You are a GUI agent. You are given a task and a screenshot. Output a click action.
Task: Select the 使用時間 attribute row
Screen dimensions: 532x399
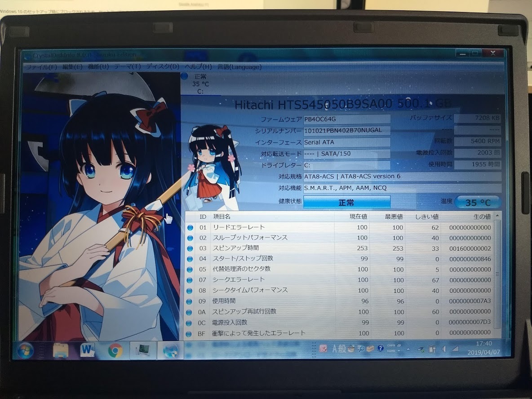pos(339,301)
